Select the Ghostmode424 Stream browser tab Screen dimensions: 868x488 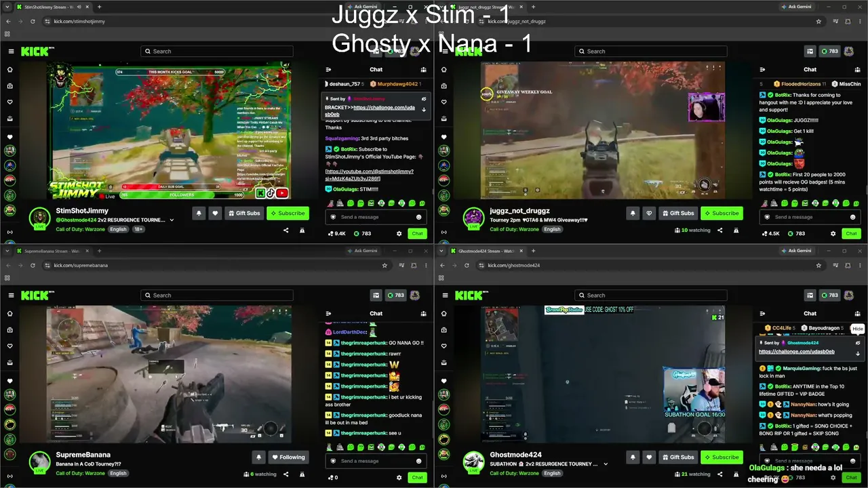tap(487, 251)
